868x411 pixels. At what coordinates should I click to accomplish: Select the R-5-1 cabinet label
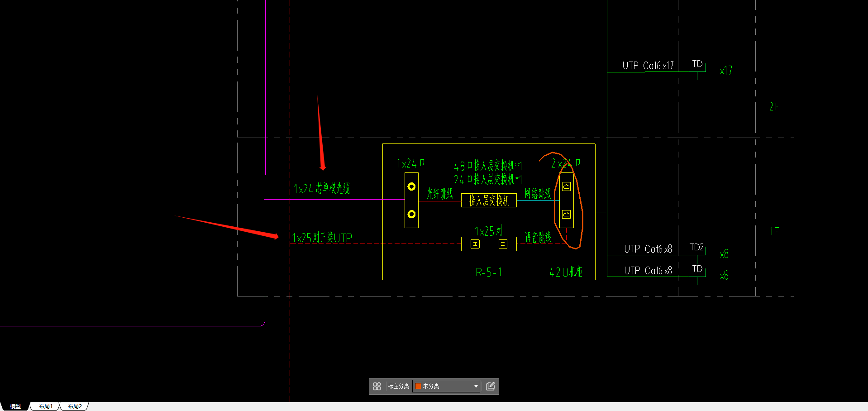[x=489, y=272]
